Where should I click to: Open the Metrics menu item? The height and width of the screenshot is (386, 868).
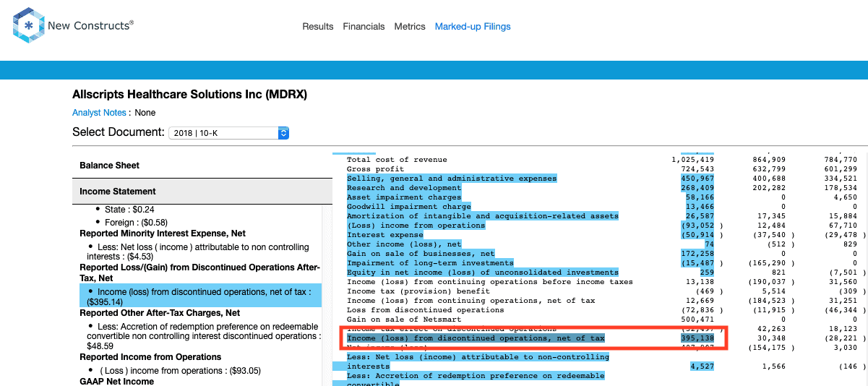[x=410, y=27]
